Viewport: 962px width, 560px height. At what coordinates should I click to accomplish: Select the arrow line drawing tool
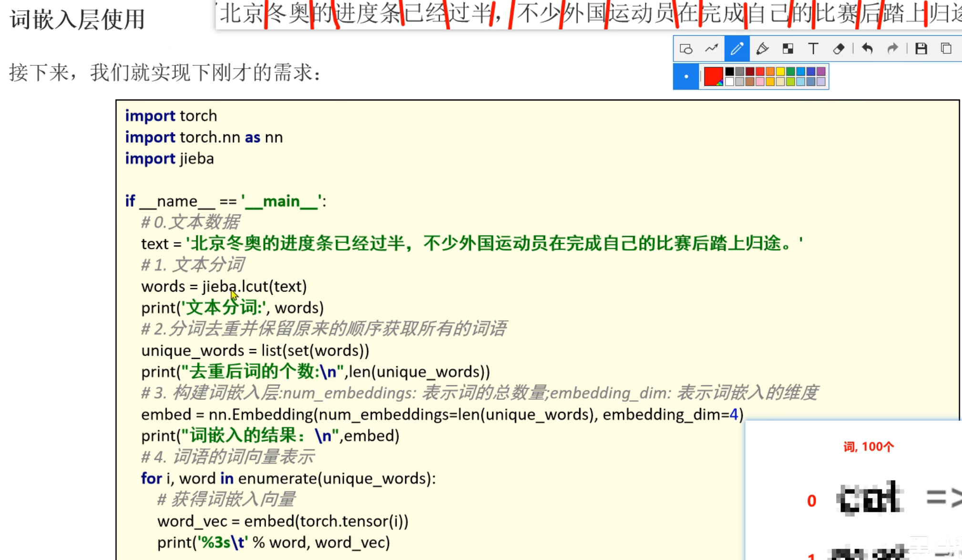(x=711, y=49)
